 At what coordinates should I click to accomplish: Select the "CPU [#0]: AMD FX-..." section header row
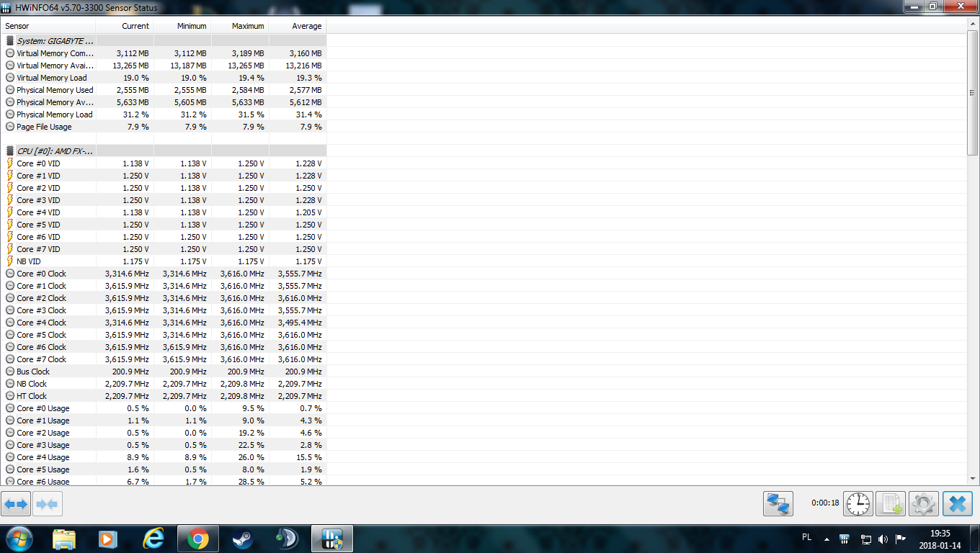pyautogui.click(x=164, y=151)
